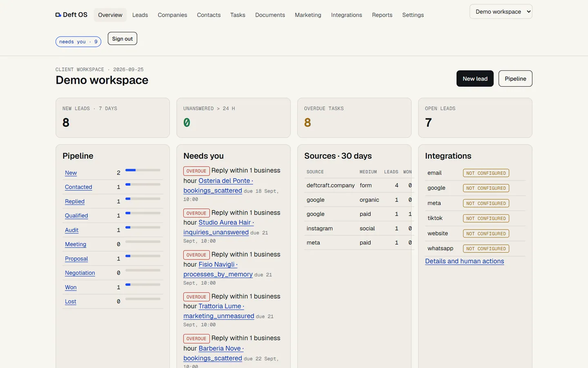588x368 pixels.
Task: Open the Pipeline button in the header
Action: point(515,79)
